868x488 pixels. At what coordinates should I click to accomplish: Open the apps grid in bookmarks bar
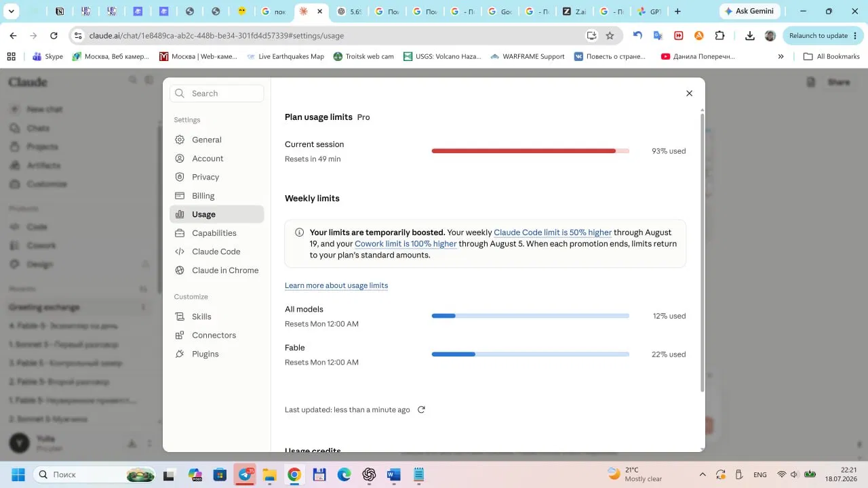point(11,56)
